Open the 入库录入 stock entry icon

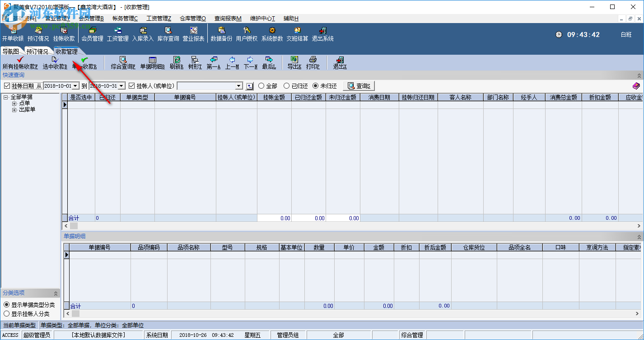click(x=143, y=34)
